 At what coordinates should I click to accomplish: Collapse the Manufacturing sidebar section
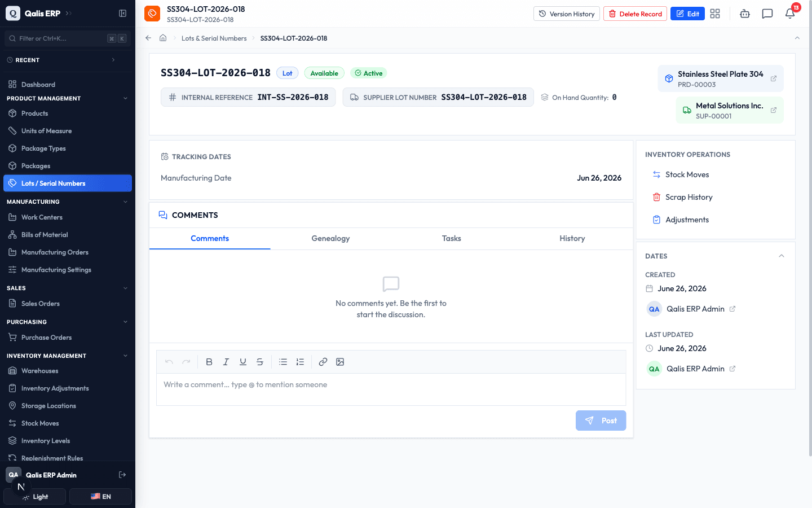coord(125,202)
